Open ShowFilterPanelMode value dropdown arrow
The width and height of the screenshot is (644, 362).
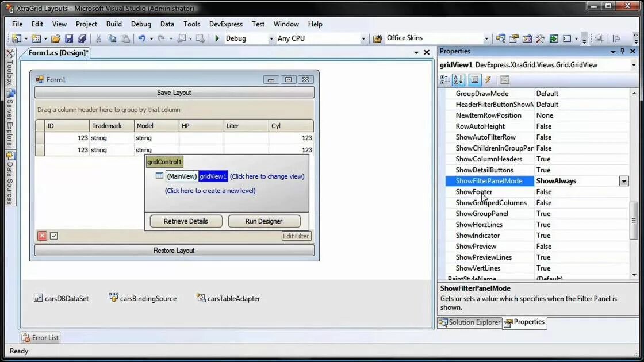(624, 181)
